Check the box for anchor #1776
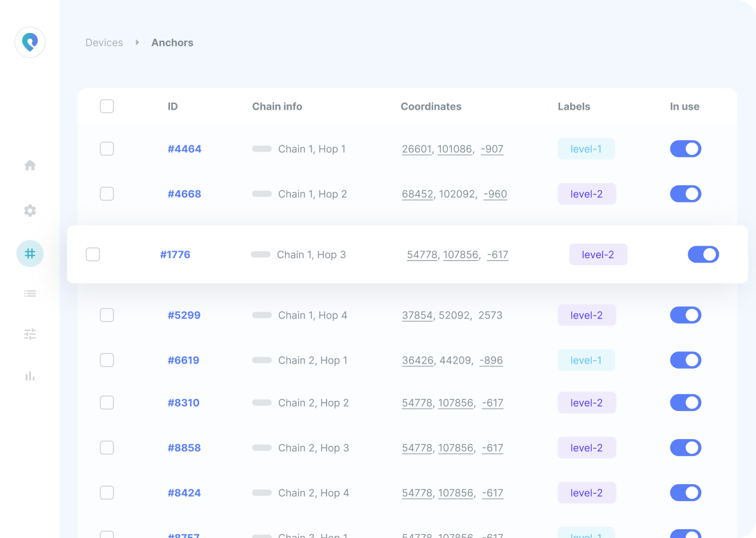Viewport: 756px width, 538px height. click(93, 254)
